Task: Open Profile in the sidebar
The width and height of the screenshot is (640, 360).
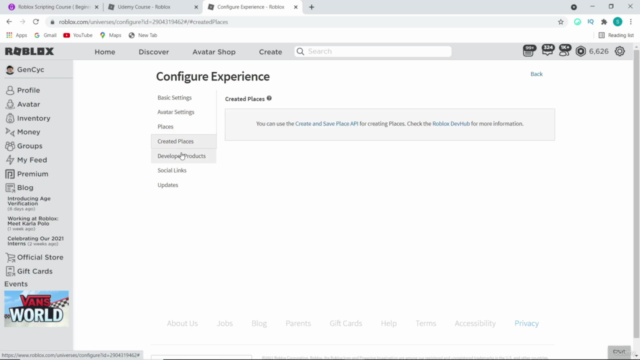Action: pyautogui.click(x=23, y=90)
